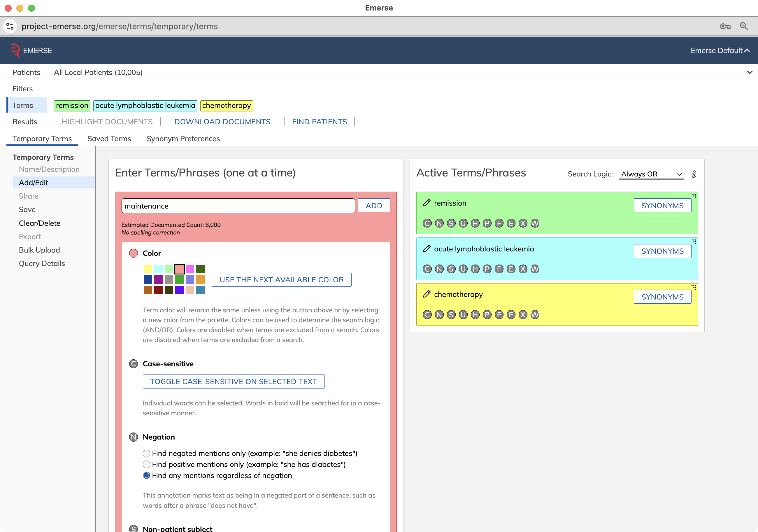The height and width of the screenshot is (532, 758).
Task: Select Find negated mentions only option
Action: click(146, 454)
